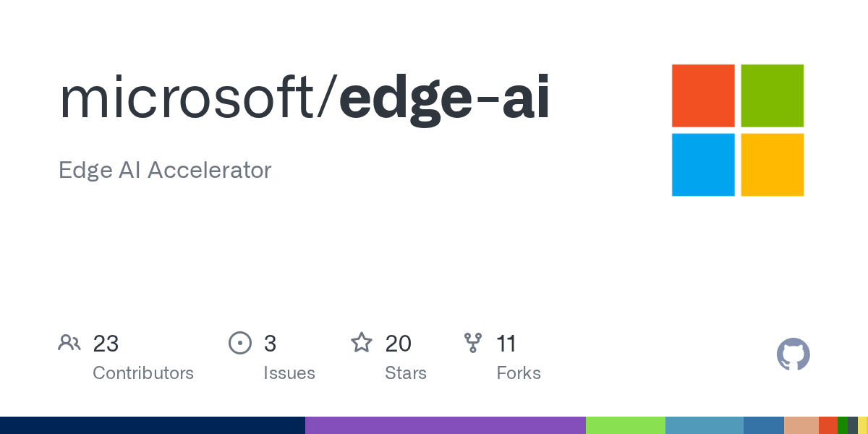Click the Contributors people icon

click(69, 343)
